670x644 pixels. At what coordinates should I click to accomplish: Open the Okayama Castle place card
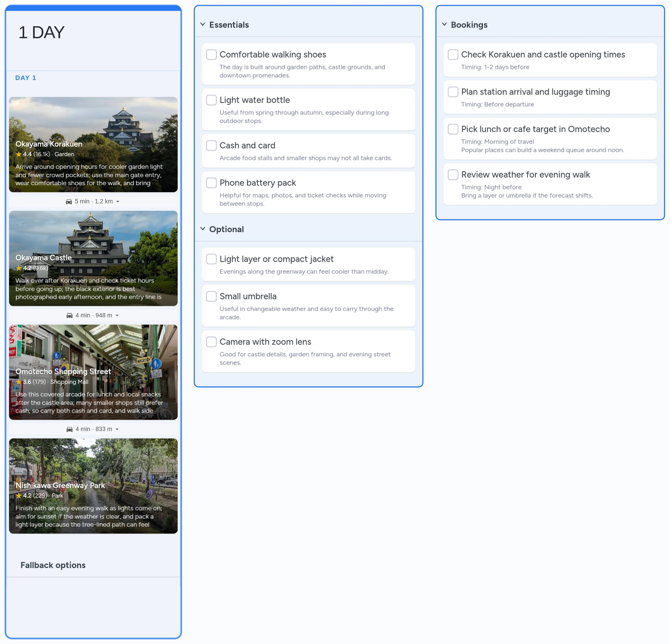(x=93, y=258)
